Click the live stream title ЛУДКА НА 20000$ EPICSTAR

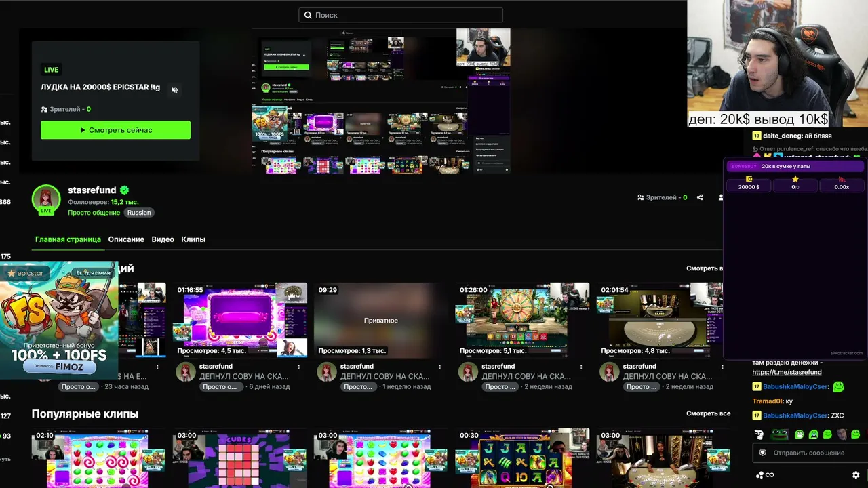coord(100,87)
